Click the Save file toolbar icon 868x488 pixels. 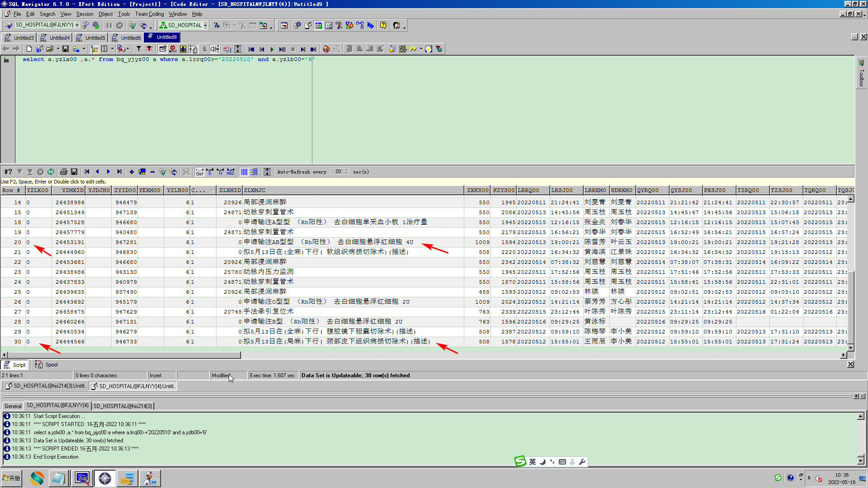(66, 49)
